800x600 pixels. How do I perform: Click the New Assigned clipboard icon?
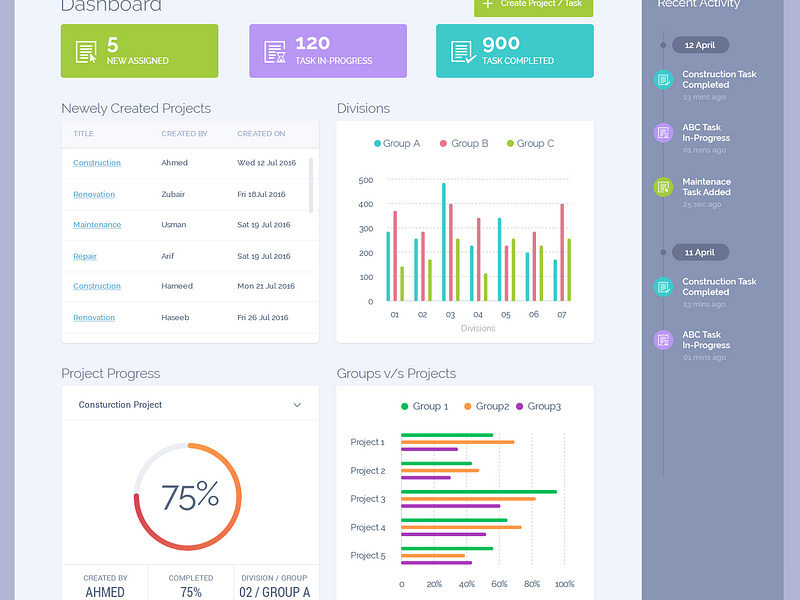(87, 50)
